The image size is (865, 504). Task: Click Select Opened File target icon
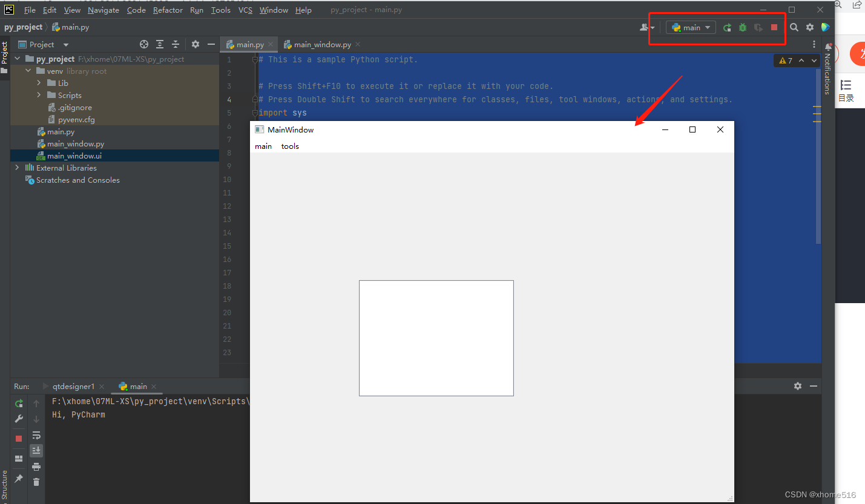point(144,44)
